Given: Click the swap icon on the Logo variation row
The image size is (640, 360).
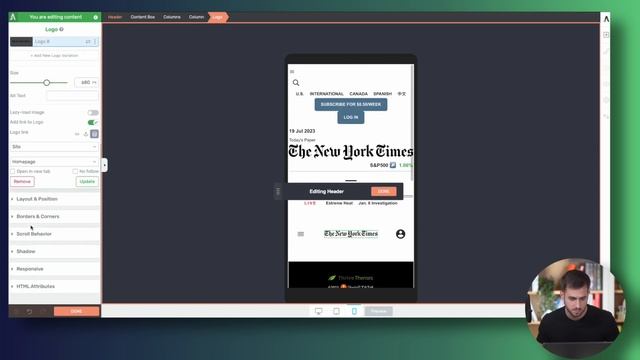Looking at the screenshot, I should point(88,42).
